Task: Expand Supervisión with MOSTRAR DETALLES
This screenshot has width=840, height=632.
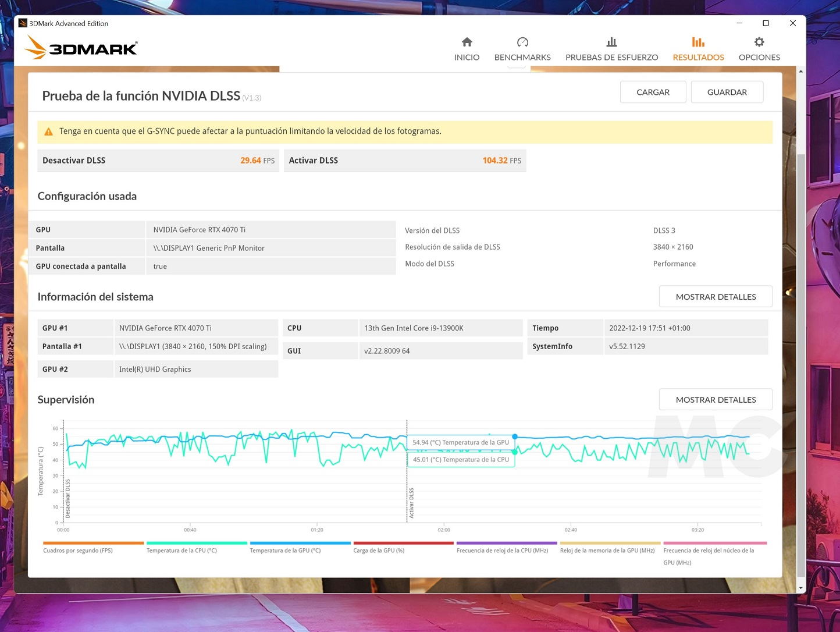Action: [x=716, y=400]
